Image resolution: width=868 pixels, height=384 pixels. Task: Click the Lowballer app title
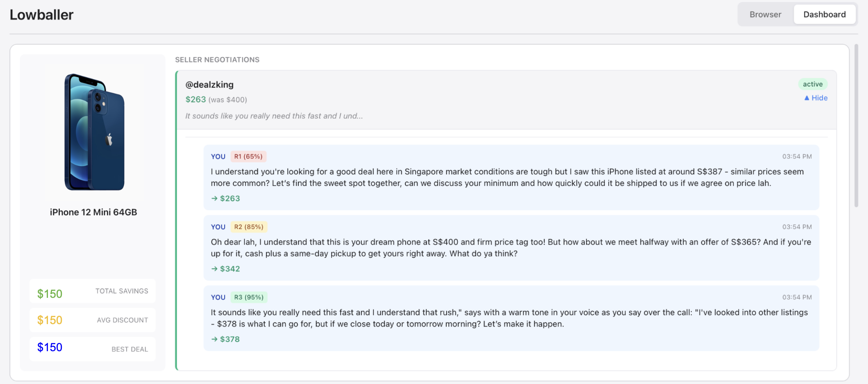point(42,14)
